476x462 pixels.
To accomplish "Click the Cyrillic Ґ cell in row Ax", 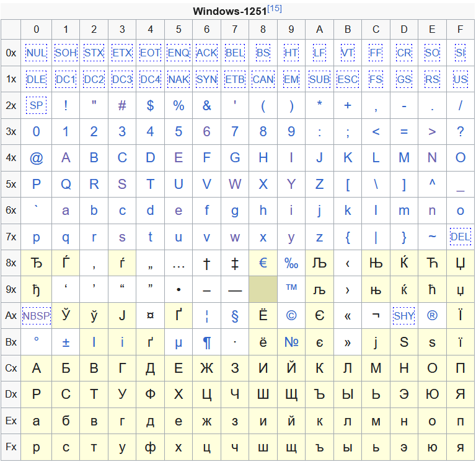I will click(x=178, y=315).
